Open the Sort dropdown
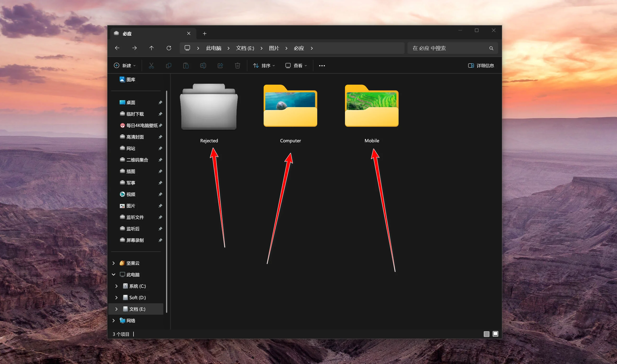The width and height of the screenshot is (617, 364). tap(264, 66)
